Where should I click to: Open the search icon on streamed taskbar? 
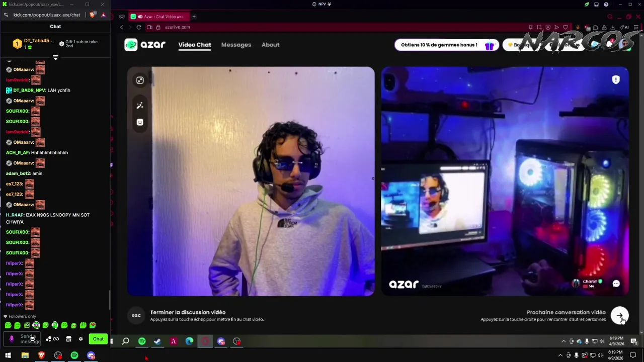coord(126,341)
